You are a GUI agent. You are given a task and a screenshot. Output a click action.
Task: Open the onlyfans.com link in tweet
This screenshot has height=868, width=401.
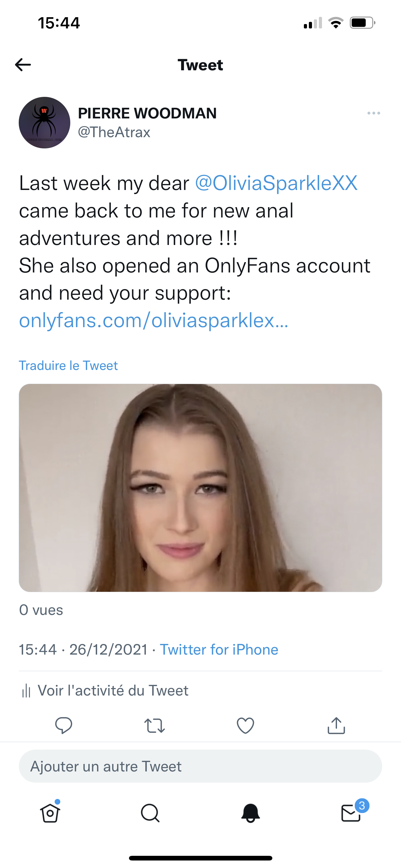154,321
